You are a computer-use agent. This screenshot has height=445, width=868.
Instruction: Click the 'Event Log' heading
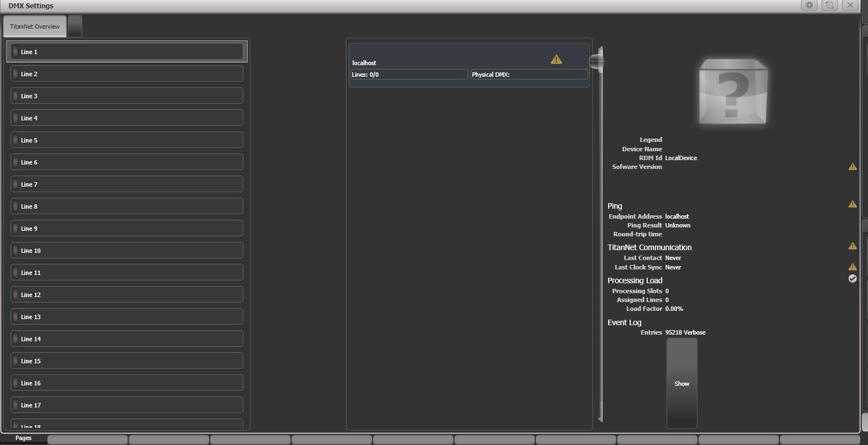click(x=624, y=322)
